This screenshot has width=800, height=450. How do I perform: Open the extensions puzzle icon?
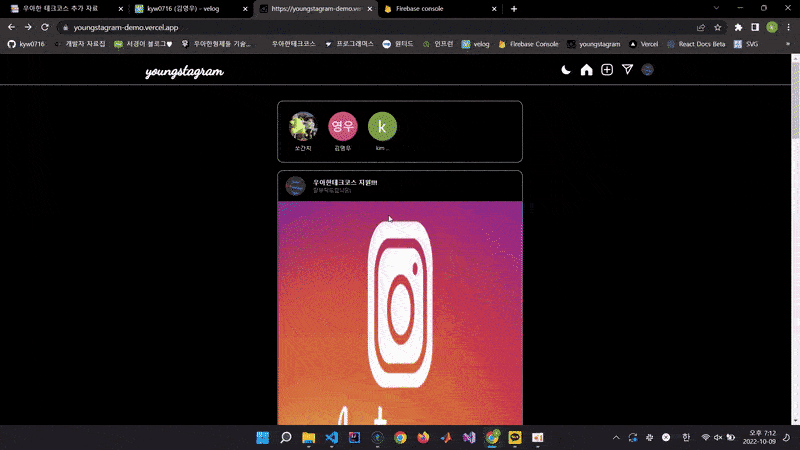[x=738, y=28]
